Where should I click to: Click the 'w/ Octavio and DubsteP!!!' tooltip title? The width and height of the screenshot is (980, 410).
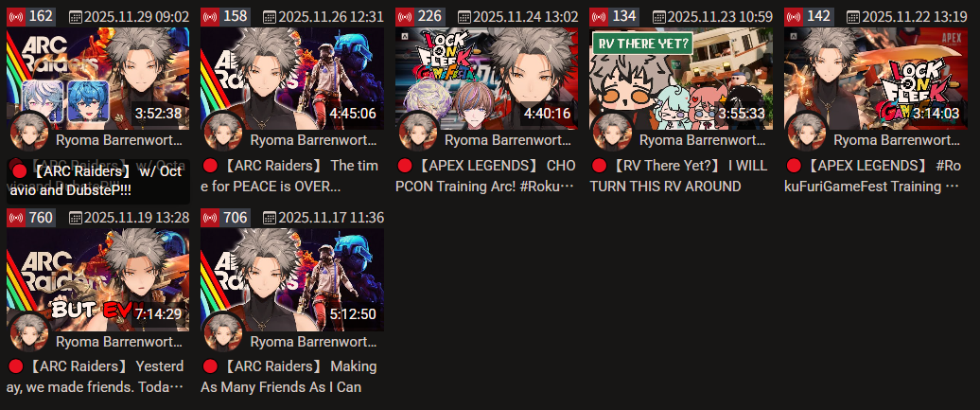pos(96,181)
